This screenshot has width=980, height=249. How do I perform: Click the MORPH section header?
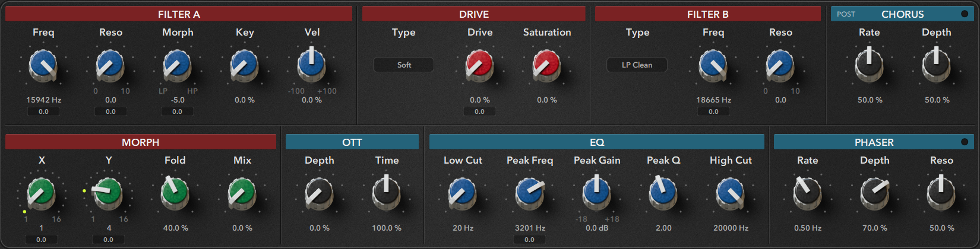(141, 142)
